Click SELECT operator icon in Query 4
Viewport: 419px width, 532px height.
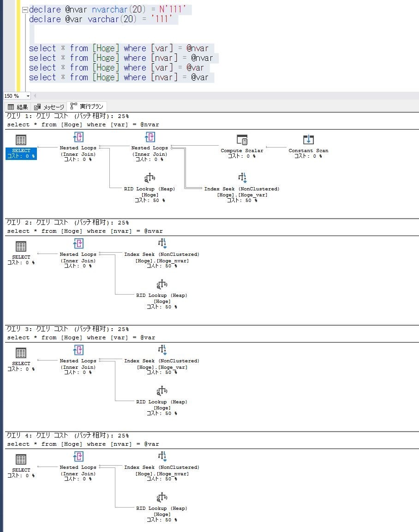point(21,460)
